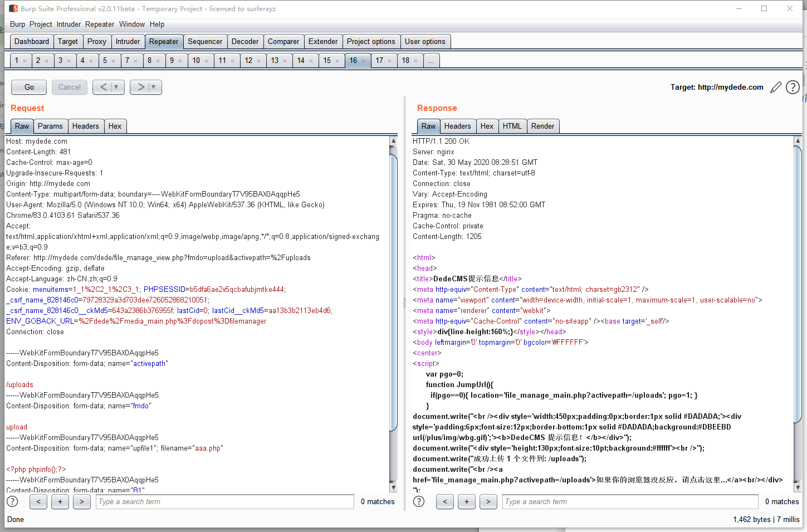Select response HTML tab
Screen dimensions: 807x532
(512, 126)
